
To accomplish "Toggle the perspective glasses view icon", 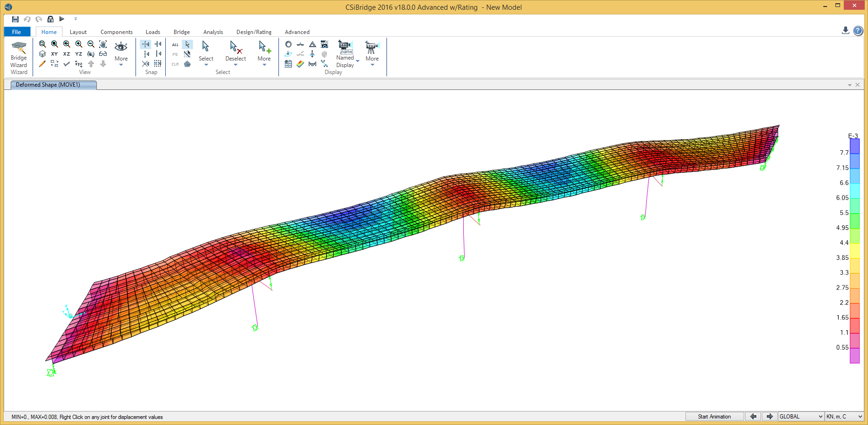I will coord(103,54).
